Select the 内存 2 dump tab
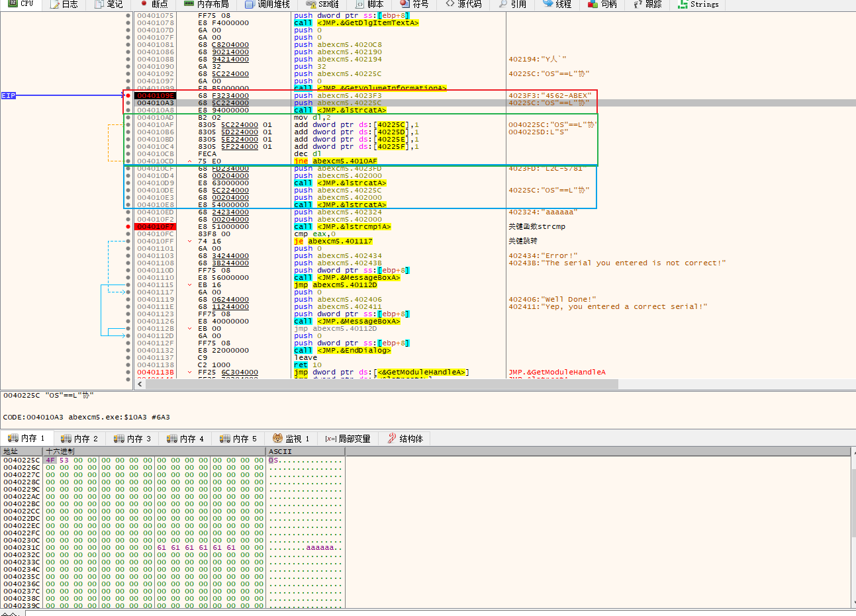This screenshot has width=856, height=616. click(79, 438)
